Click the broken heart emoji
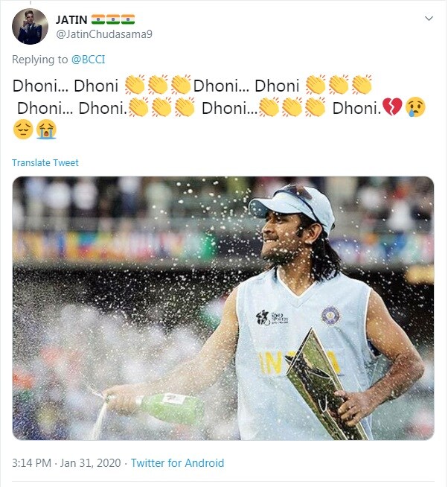This screenshot has height=487, width=448. (392, 106)
